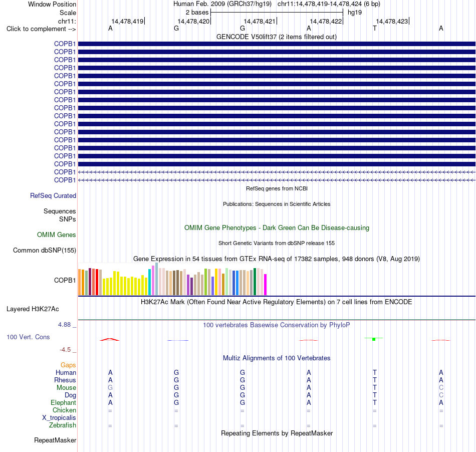Select the Chicken alignment row label
The height and width of the screenshot is (452, 476).
coord(64,410)
